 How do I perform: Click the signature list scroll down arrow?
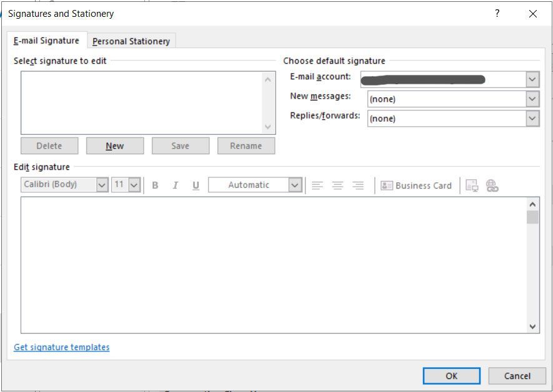(267, 127)
